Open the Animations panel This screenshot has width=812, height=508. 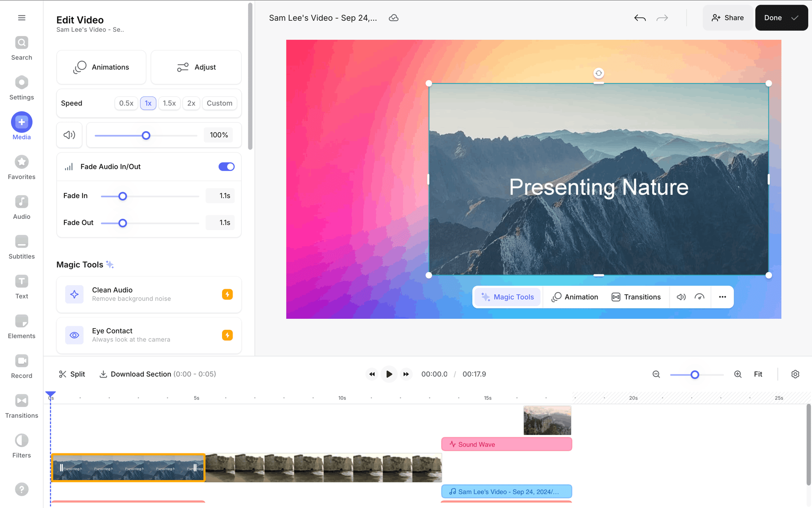(x=101, y=67)
